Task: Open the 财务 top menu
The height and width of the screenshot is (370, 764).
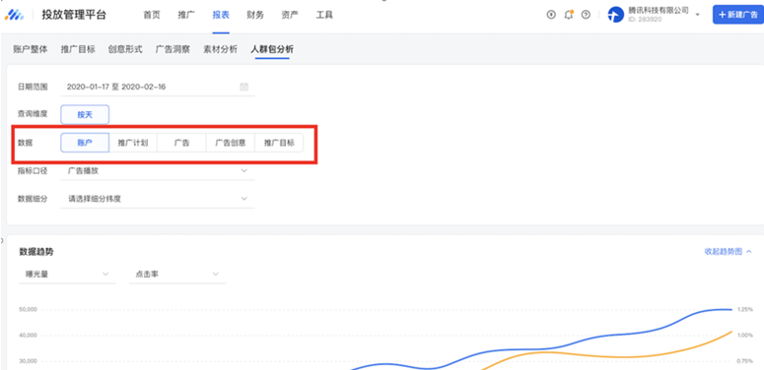Action: pyautogui.click(x=255, y=15)
